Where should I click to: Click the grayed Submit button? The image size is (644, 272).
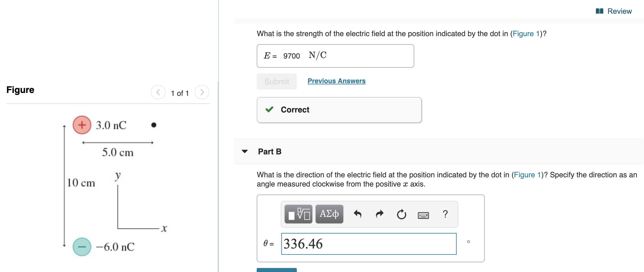(x=276, y=81)
